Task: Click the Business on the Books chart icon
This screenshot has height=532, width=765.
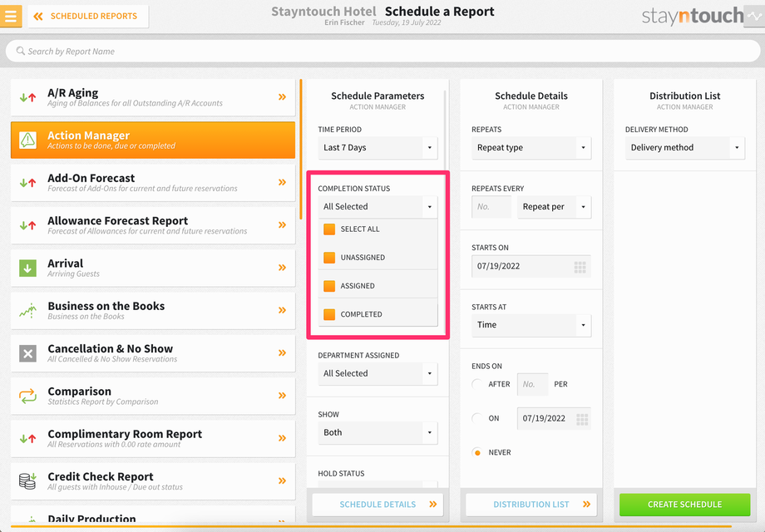Action: pyautogui.click(x=27, y=310)
